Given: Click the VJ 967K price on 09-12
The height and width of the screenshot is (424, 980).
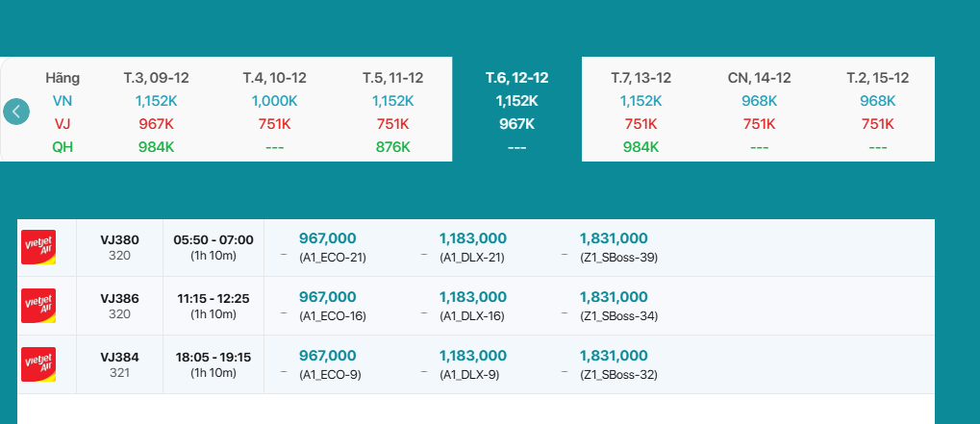Looking at the screenshot, I should click(155, 124).
